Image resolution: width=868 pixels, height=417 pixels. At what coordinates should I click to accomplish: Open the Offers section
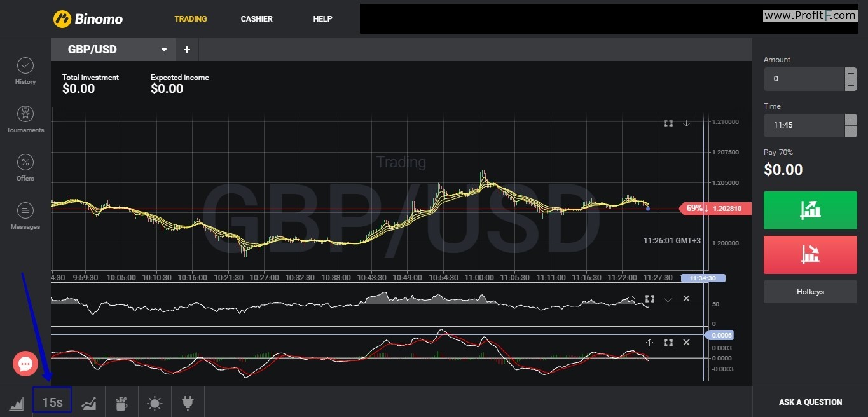[25, 168]
